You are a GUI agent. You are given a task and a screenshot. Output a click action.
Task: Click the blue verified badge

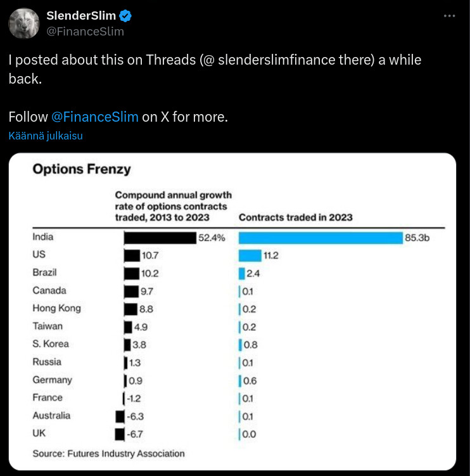(126, 16)
